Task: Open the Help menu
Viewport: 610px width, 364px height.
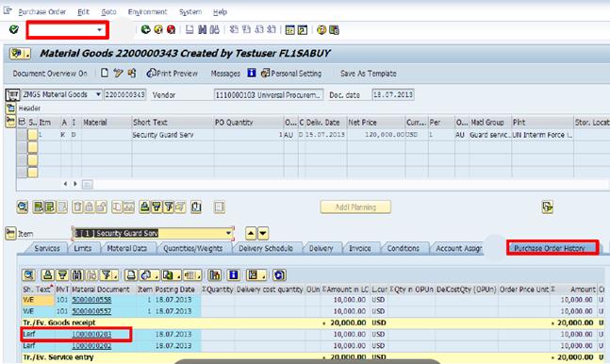Action: coord(220,12)
